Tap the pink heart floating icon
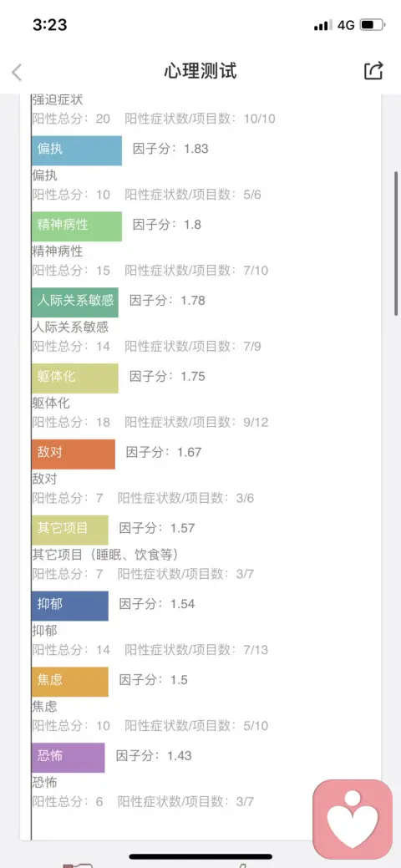Image resolution: width=401 pixels, height=868 pixels. point(353,820)
